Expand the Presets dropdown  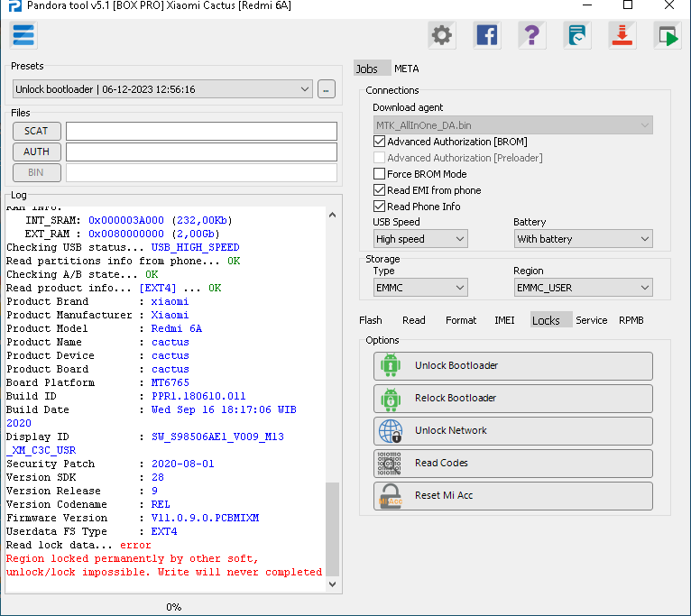point(162,89)
